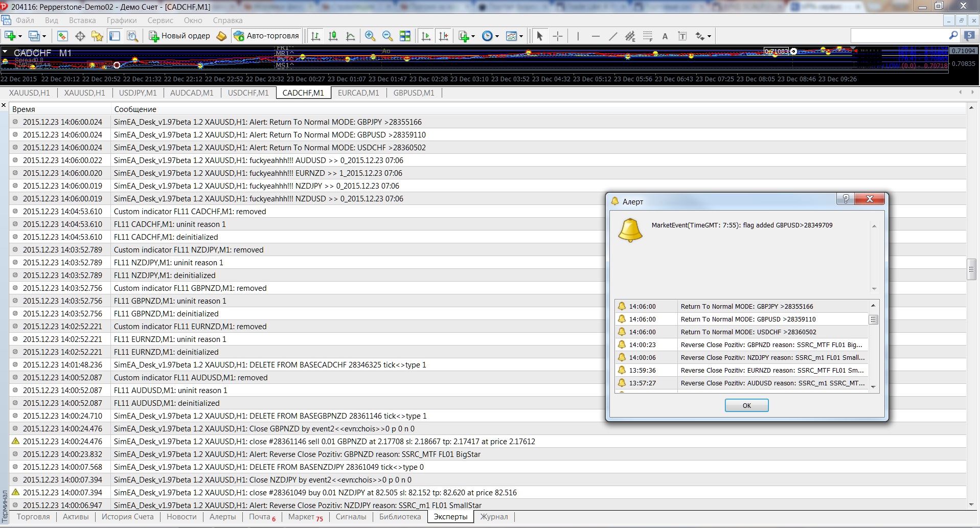The image size is (980, 528).
Task: Toggle the Navigator panel icon
Action: tap(97, 36)
